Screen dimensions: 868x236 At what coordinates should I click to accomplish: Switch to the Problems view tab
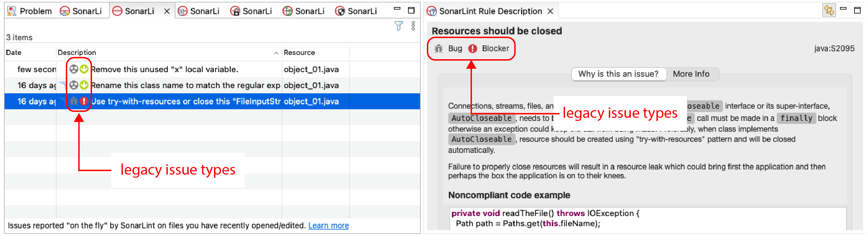(x=30, y=11)
